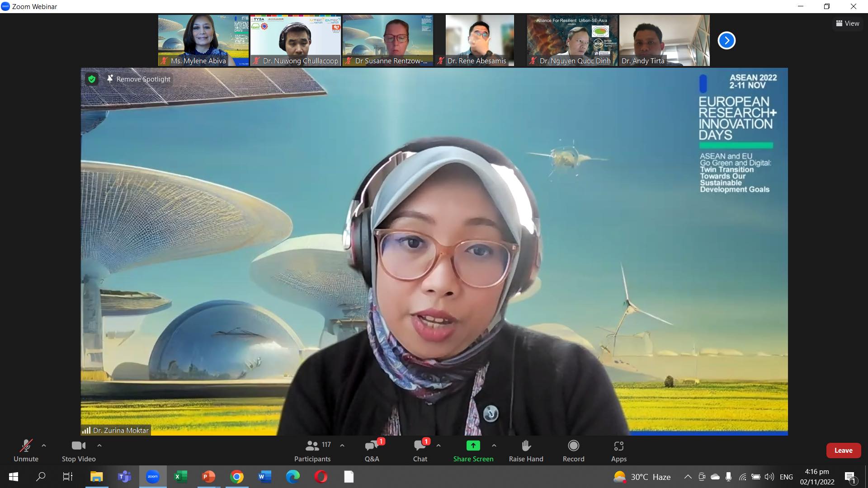Click the green Share Screen button
This screenshot has width=868, height=488.
tap(473, 451)
